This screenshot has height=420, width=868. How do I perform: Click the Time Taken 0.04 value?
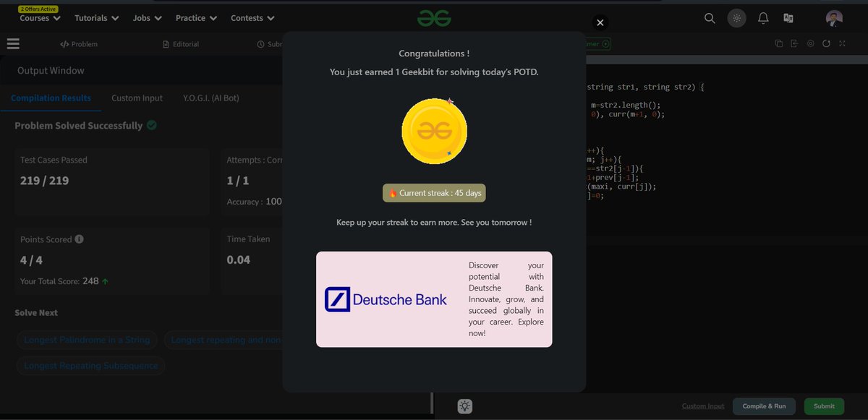coord(239,260)
